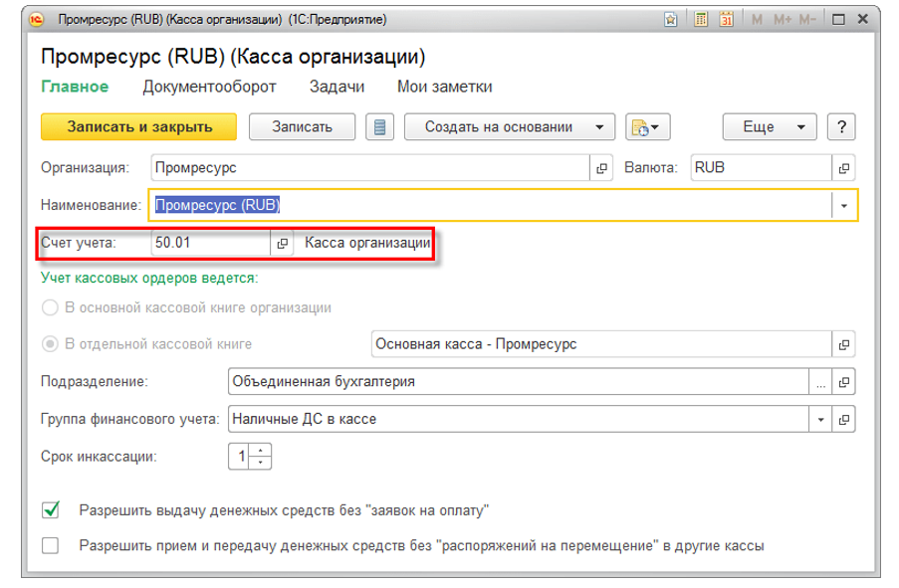Open the account 50.01 linked record icon
Image resolution: width=899 pixels, height=588 pixels.
pos(282,244)
